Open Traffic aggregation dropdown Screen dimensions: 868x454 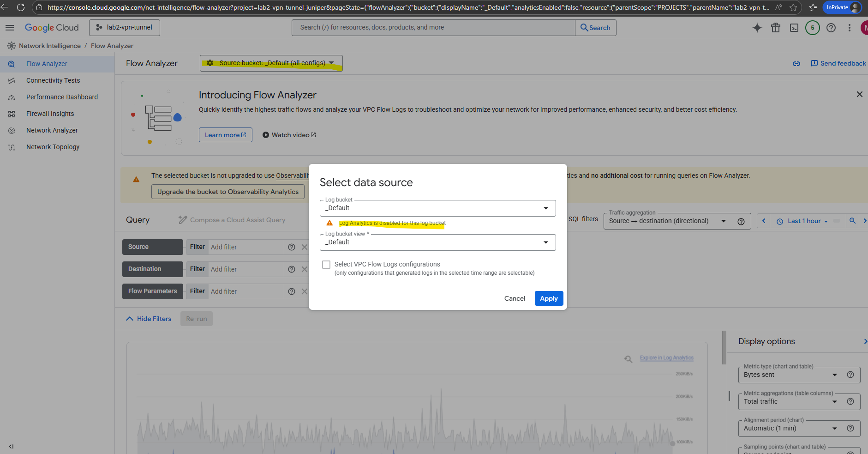[668, 221]
